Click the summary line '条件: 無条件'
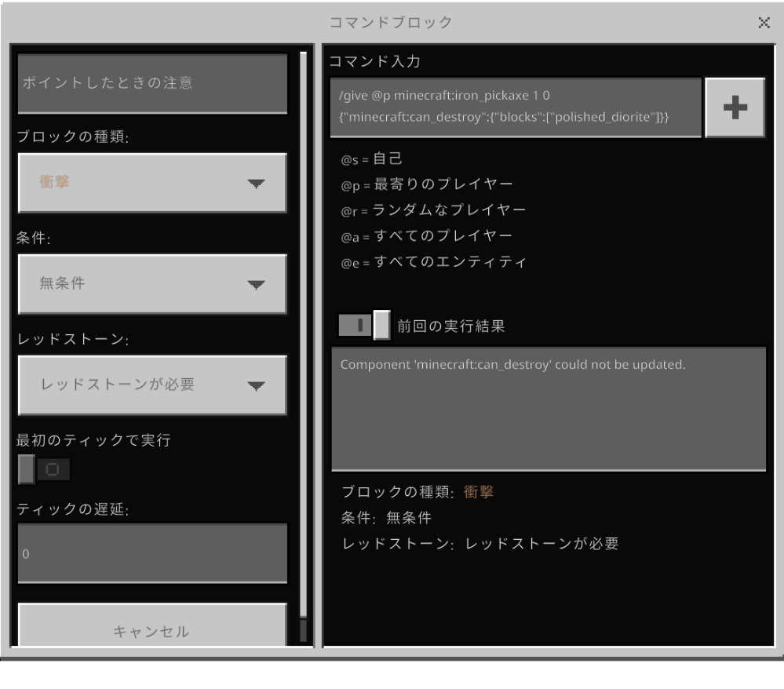784x689 pixels. [x=386, y=518]
